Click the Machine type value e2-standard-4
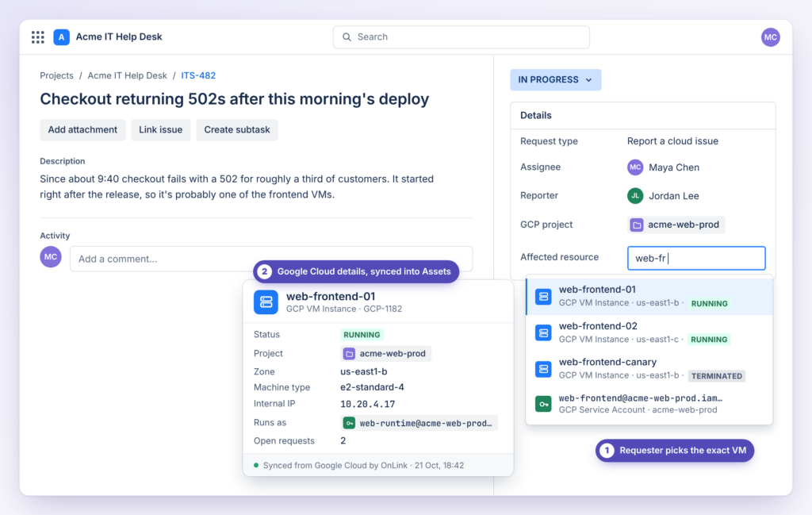812x515 pixels. click(373, 387)
